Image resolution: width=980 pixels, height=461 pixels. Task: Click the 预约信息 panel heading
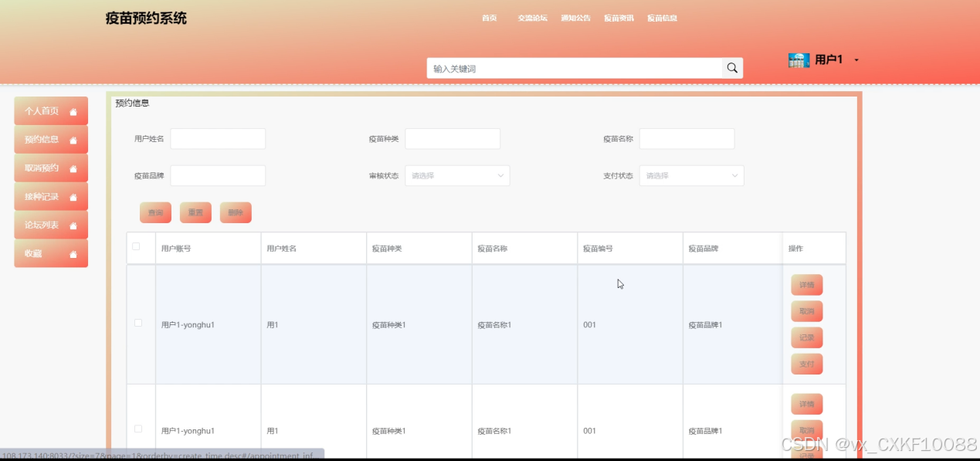[132, 103]
